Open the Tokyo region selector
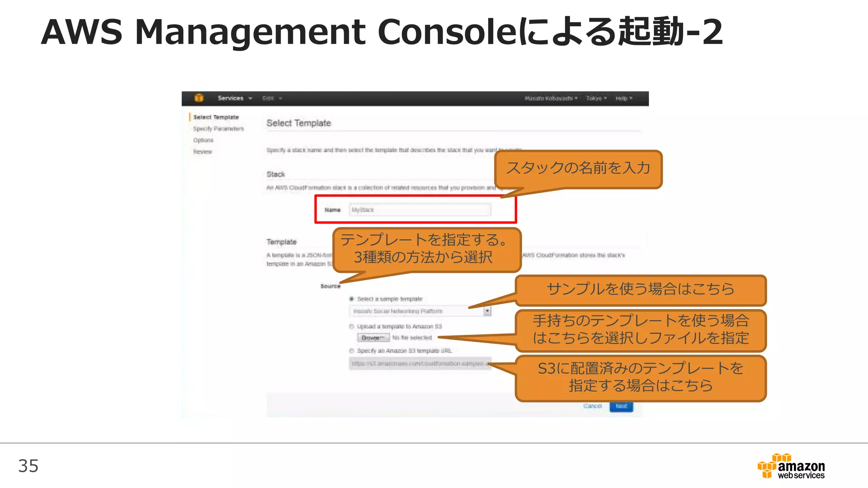868x488 pixels. point(596,98)
